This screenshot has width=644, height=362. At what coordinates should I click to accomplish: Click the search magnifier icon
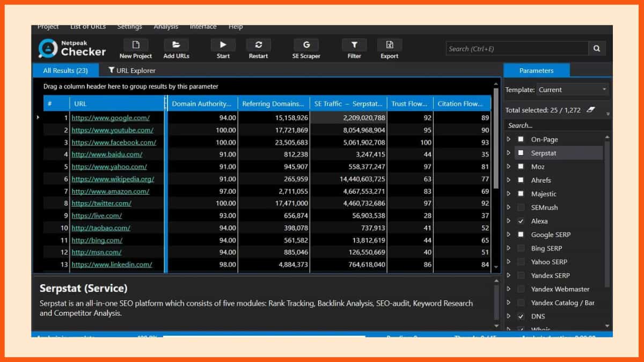[x=597, y=49]
